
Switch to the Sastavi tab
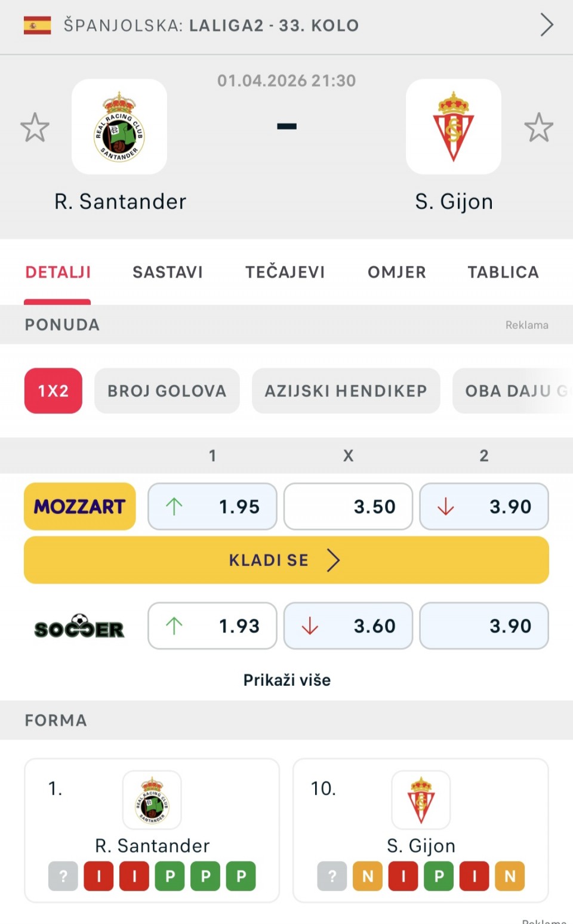click(x=168, y=272)
